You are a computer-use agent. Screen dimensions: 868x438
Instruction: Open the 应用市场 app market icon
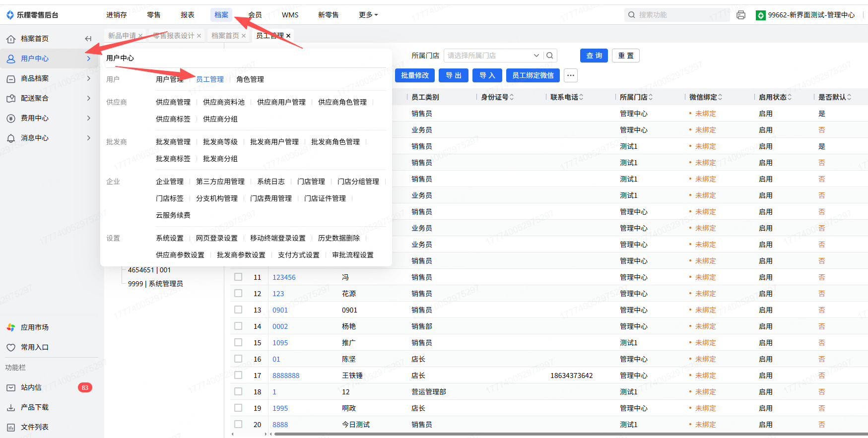[x=11, y=327]
